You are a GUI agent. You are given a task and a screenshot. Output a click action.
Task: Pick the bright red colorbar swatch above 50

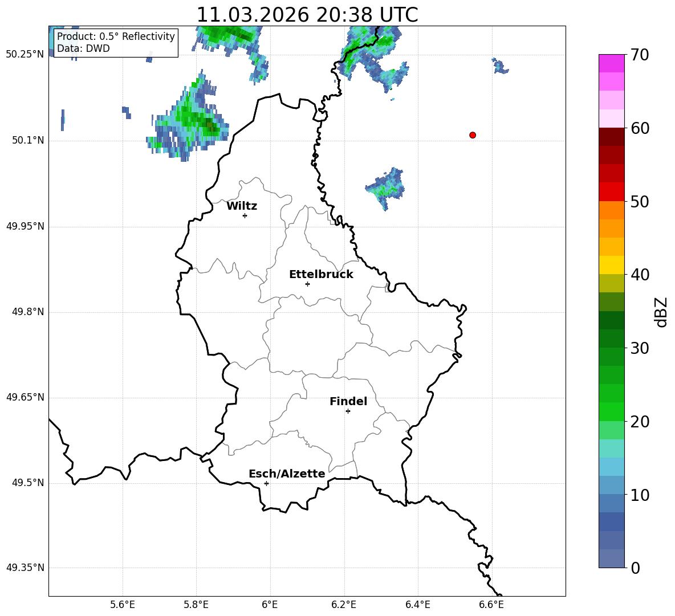(612, 191)
